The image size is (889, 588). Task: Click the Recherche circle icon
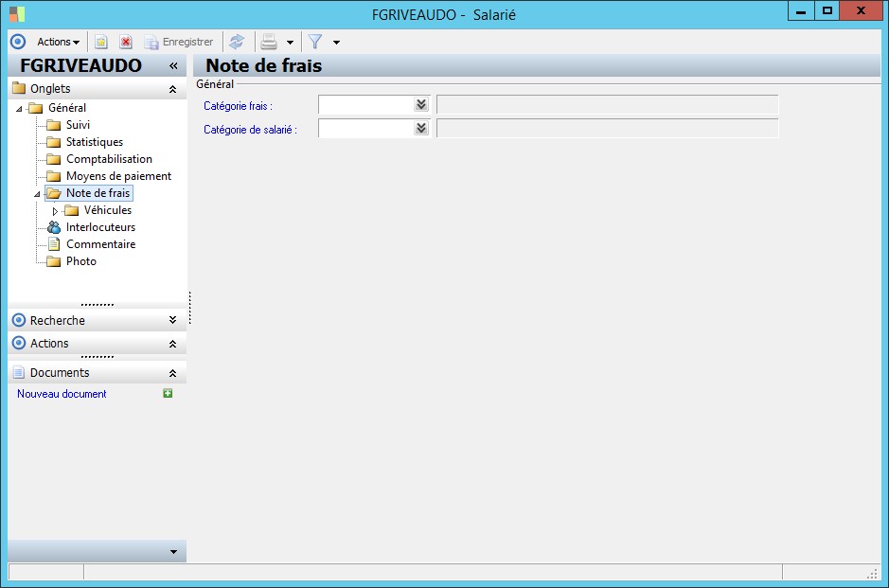pyautogui.click(x=19, y=320)
